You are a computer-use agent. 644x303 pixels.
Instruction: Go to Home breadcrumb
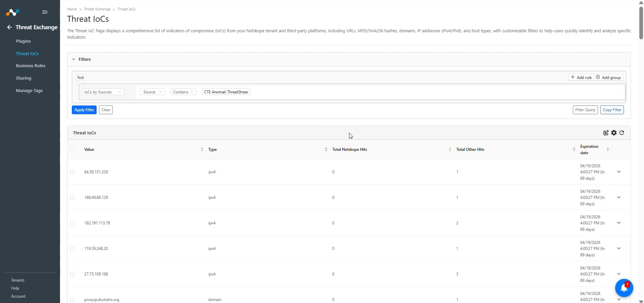(x=72, y=9)
